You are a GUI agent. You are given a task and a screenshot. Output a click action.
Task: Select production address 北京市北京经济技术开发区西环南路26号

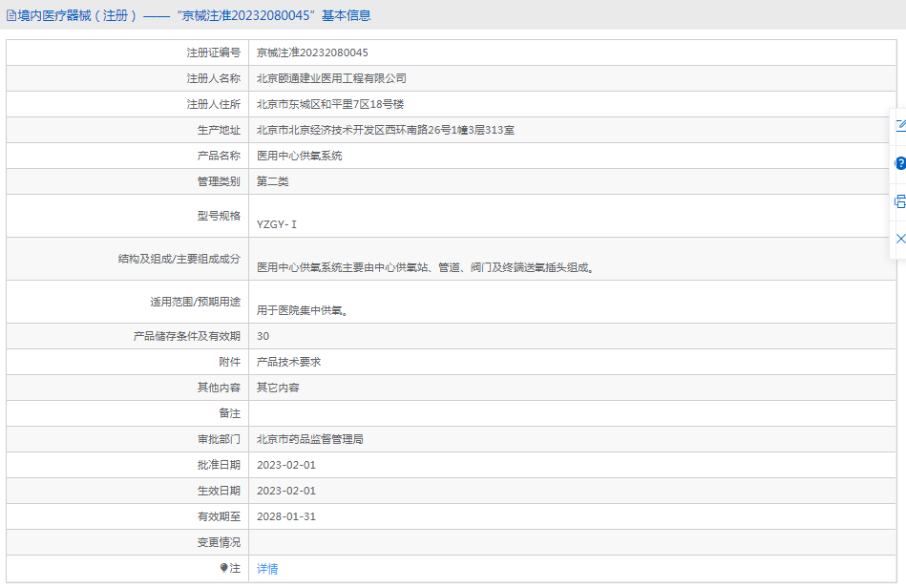tap(386, 130)
